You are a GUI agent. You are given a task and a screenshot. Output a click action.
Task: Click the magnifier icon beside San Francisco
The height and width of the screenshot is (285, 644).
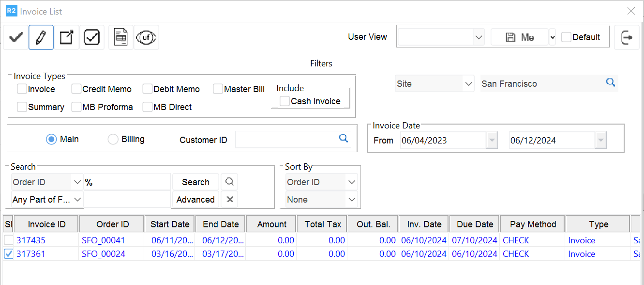(x=611, y=83)
